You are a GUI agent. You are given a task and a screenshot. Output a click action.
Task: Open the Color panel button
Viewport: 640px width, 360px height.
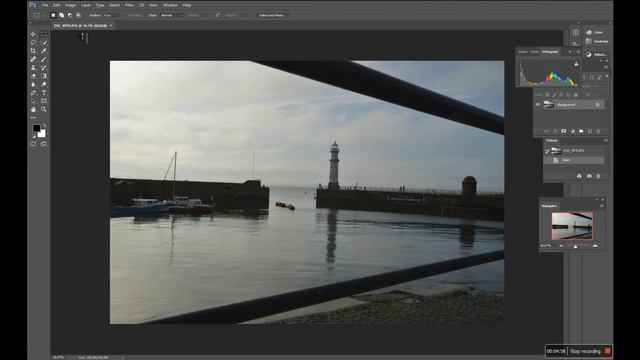pyautogui.click(x=595, y=32)
